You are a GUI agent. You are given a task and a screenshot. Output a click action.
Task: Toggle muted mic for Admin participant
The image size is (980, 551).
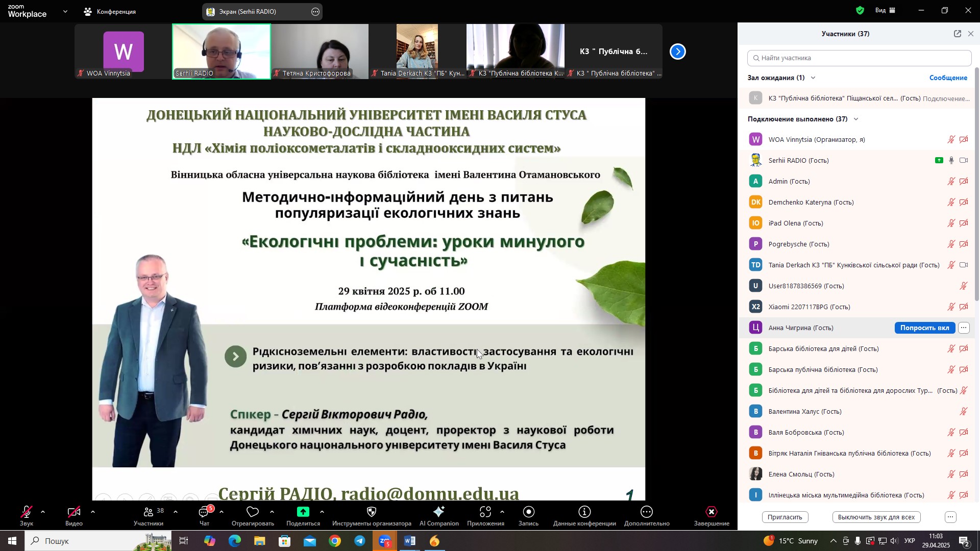[x=951, y=182]
